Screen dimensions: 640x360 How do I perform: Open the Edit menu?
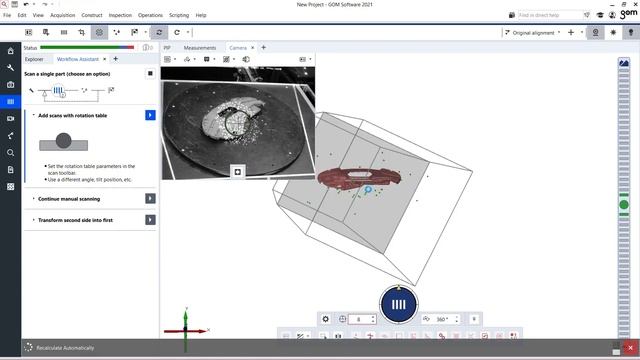coord(22,15)
